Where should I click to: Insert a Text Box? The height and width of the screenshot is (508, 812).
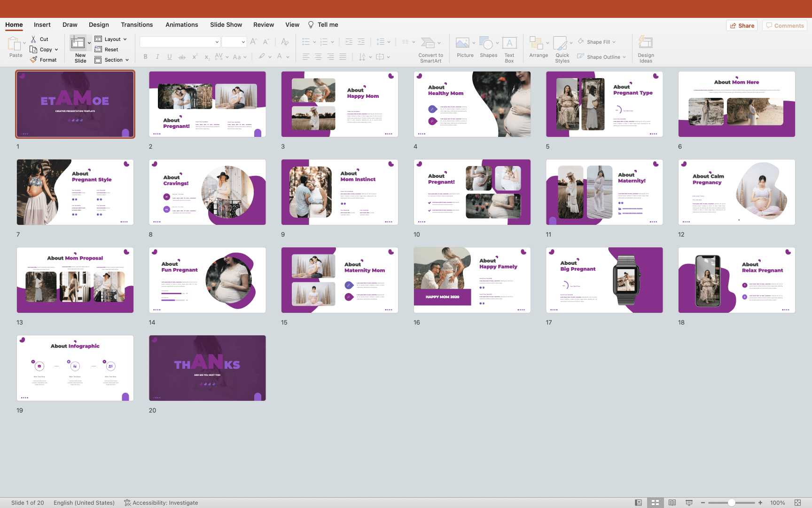click(509, 44)
